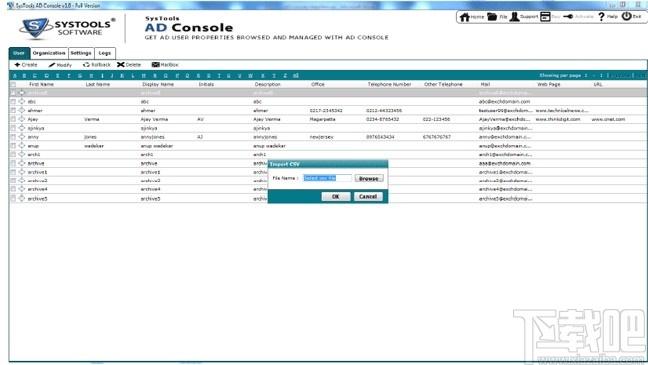648x365 pixels.
Task: Click the Rollback arrows icon
Action: click(86, 65)
